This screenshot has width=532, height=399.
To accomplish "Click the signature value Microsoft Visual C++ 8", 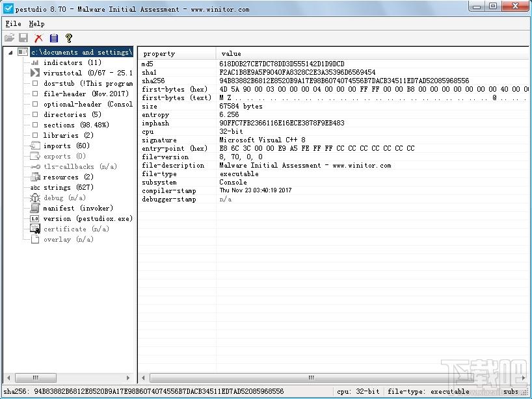I will [x=262, y=140].
